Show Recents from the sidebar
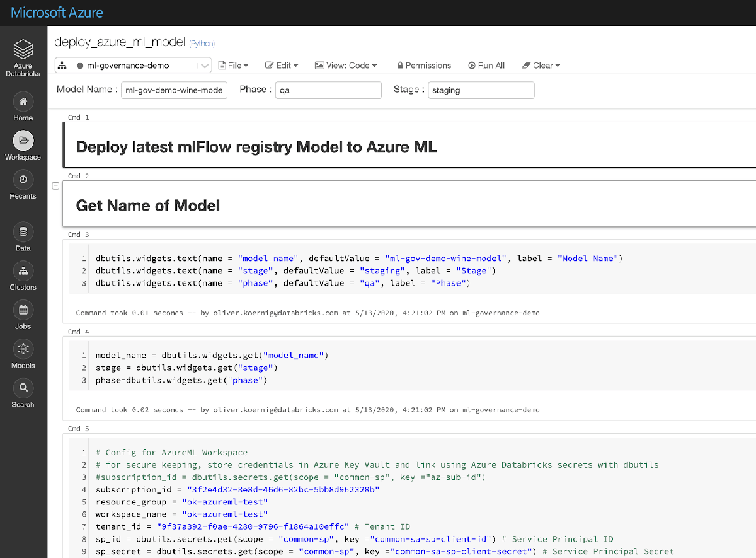This screenshot has height=558, width=756. pyautogui.click(x=23, y=180)
